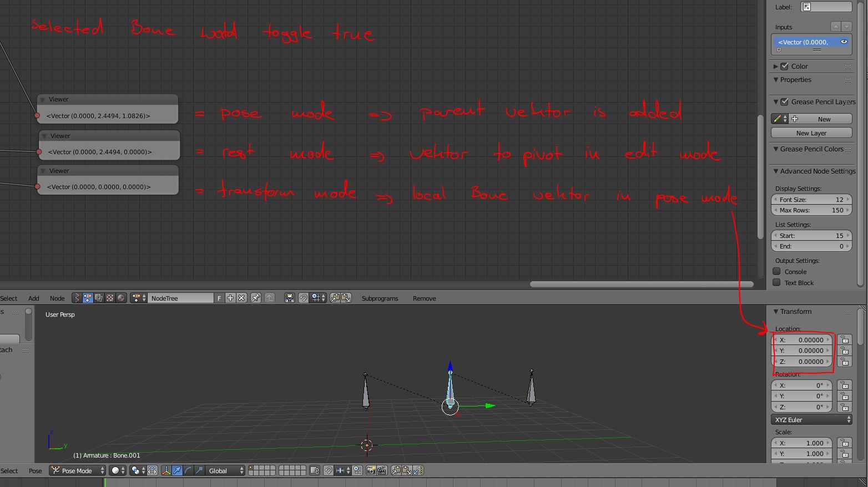The height and width of the screenshot is (487, 868).
Task: Toggle the Color panel checkbox
Action: tap(785, 67)
